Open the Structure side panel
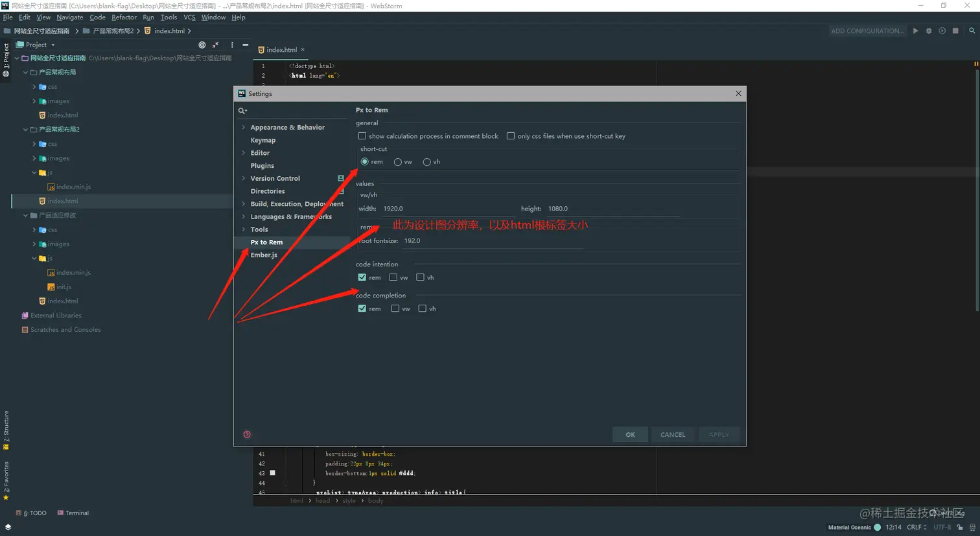This screenshot has width=980, height=536. (6, 430)
